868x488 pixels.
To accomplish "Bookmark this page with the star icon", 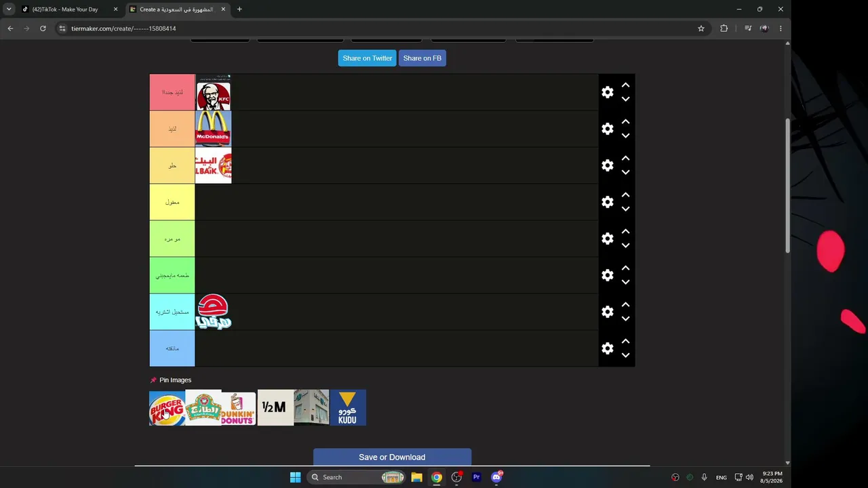I will coord(701,28).
